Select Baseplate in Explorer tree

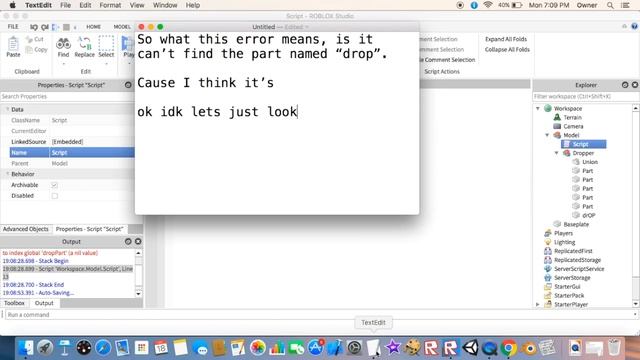point(576,224)
